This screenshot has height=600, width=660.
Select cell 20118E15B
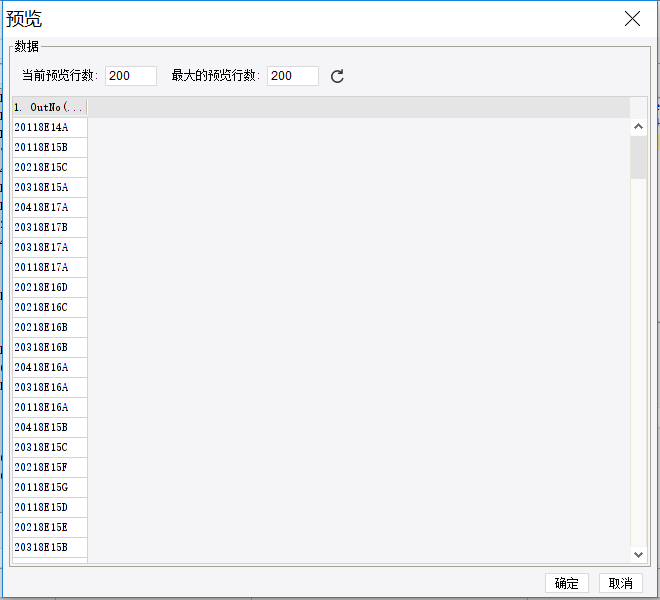[50, 147]
